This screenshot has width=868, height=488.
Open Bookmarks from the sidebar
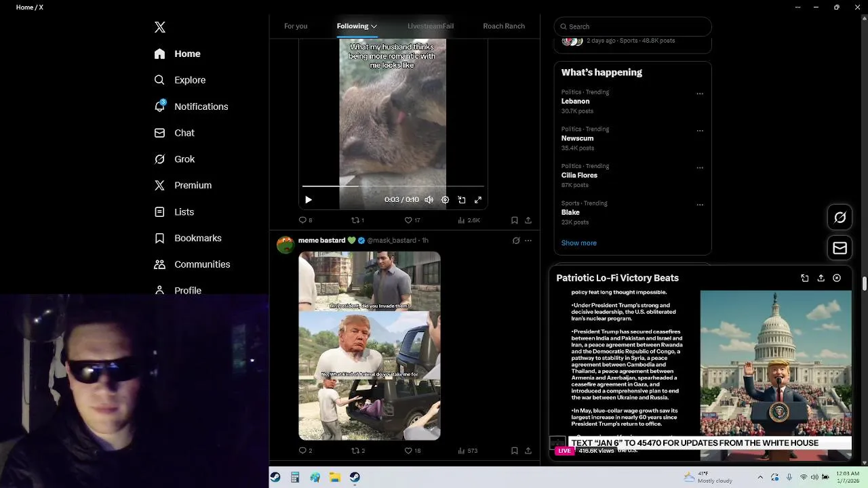188,238
